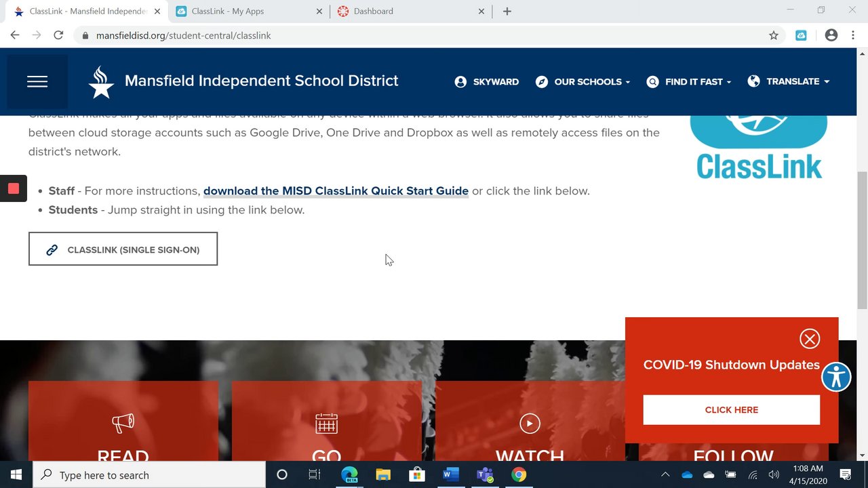This screenshot has width=868, height=488.
Task: Expand the Our Schools dropdown
Action: 583,81
